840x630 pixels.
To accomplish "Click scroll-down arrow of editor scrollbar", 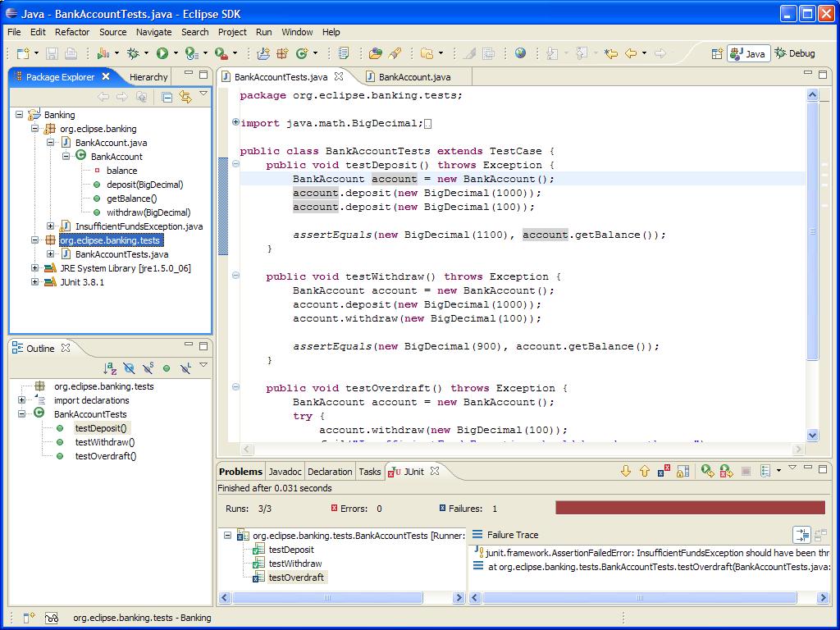I will pyautogui.click(x=812, y=435).
